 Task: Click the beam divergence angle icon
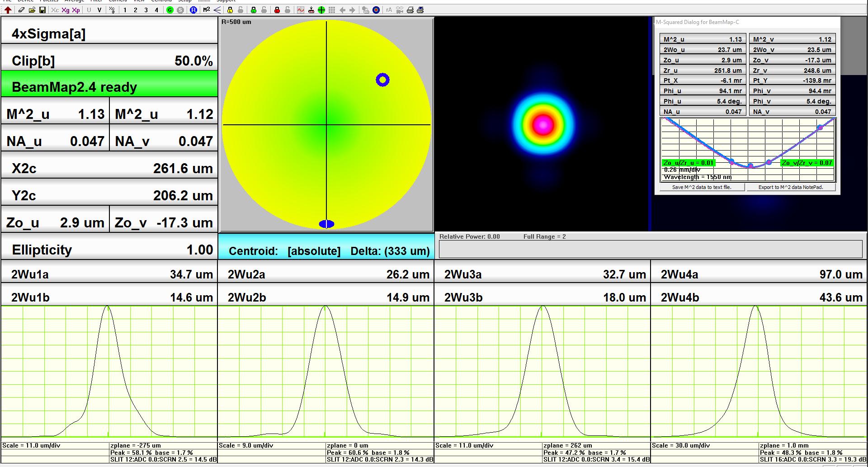(217, 10)
